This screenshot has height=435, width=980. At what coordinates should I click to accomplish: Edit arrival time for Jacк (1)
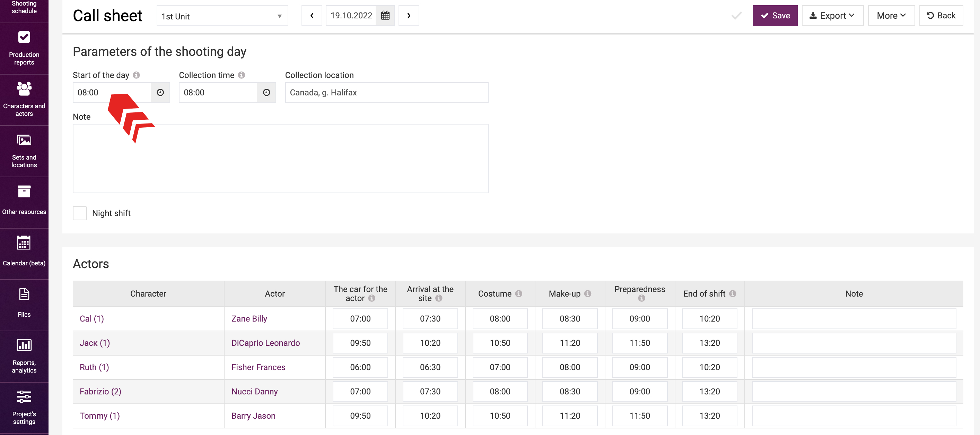430,343
